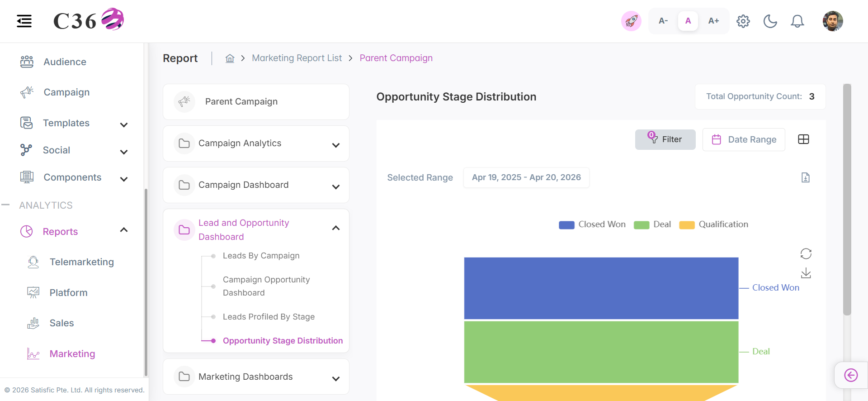868x401 pixels.
Task: Select Opportunity Stage Distribution report
Action: point(283,341)
